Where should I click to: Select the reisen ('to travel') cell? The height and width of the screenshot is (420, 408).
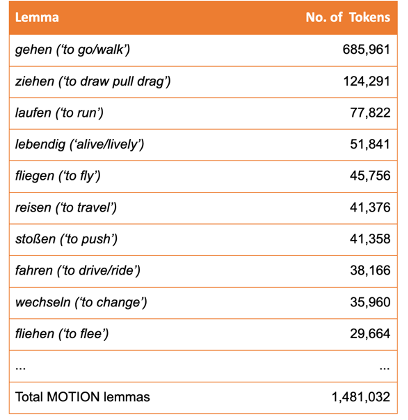pos(66,208)
